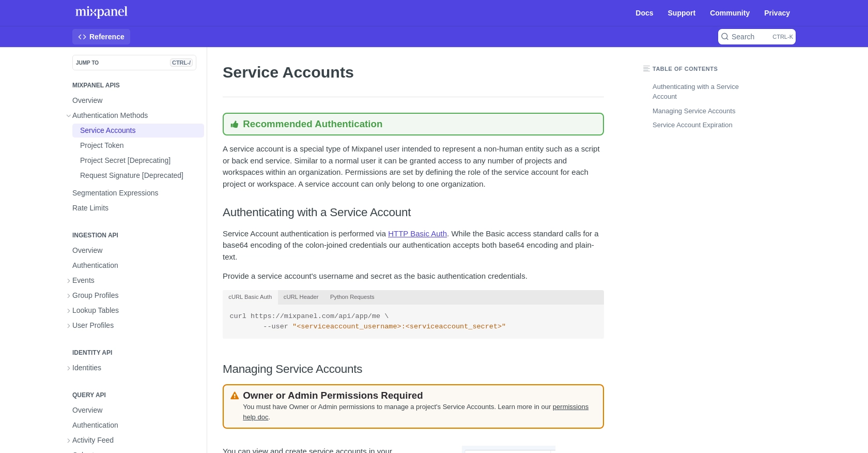Click the Lookup Tables sidebar item
Screen dimensions: 868x453
point(96,310)
